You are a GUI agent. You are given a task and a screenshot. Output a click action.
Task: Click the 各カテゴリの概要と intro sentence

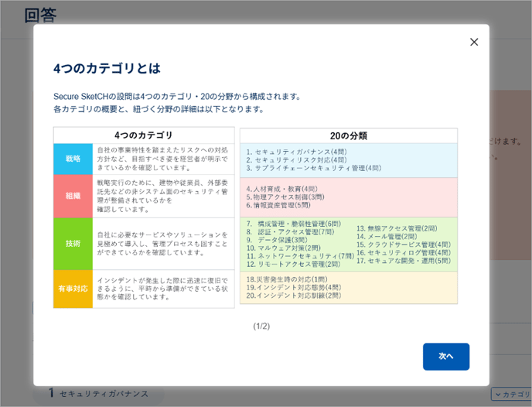(159, 109)
